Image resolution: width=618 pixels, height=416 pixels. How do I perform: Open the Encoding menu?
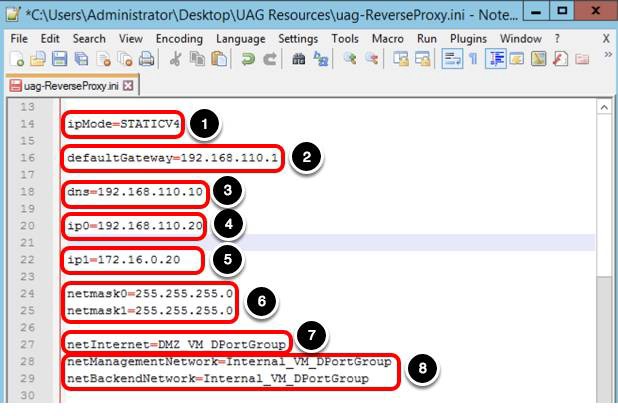click(x=179, y=39)
